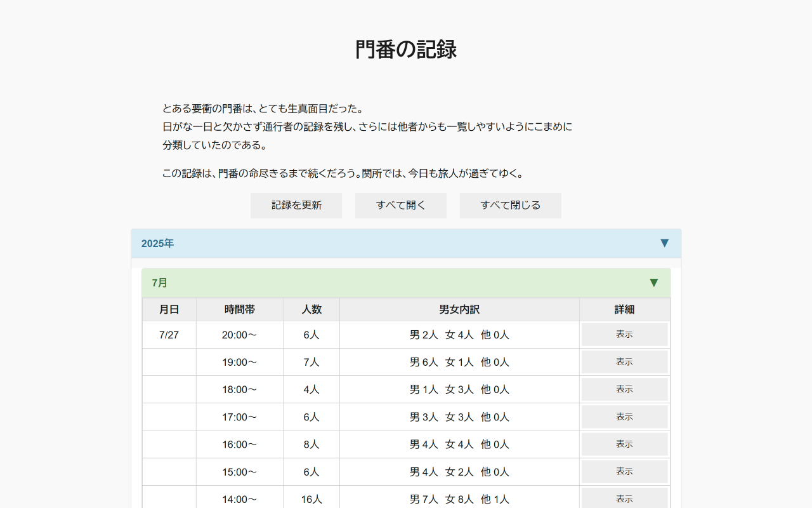Click the 2025年 header label
Viewport: 812px width, 508px height.
158,244
